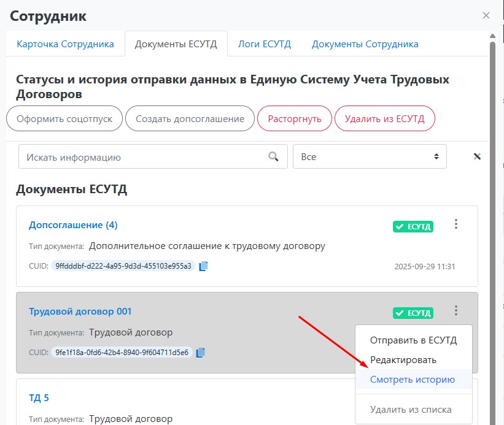The height and width of the screenshot is (425, 504).
Task: Select Смотреть историю from context menu
Action: [413, 380]
